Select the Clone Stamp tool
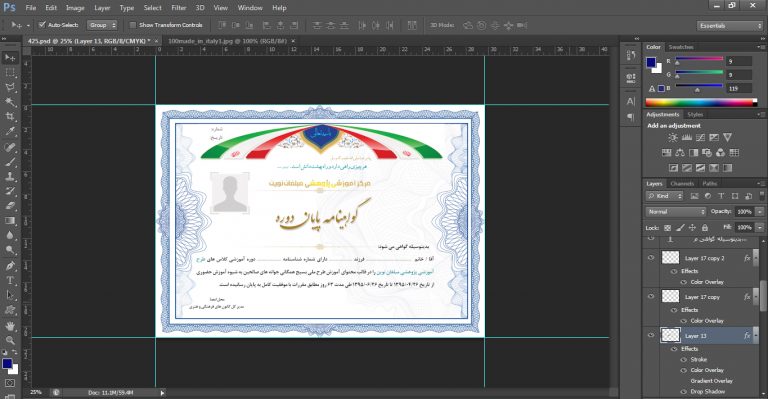The image size is (768, 399). (10, 176)
